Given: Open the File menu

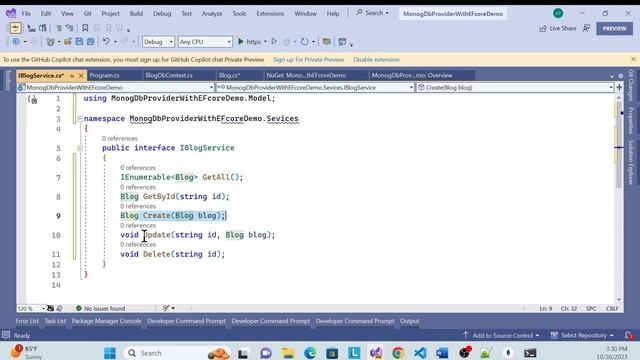Looking at the screenshot, I should (26, 13).
